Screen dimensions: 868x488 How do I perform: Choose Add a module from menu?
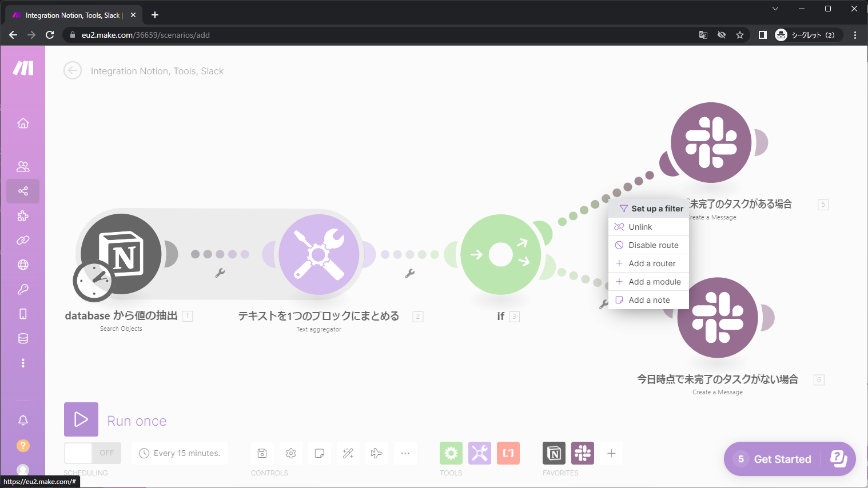click(648, 282)
